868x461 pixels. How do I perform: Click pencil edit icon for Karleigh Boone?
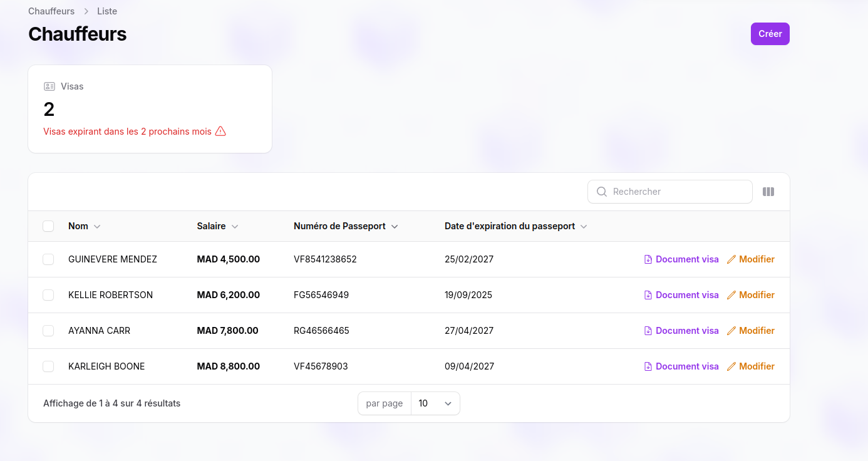pyautogui.click(x=731, y=366)
